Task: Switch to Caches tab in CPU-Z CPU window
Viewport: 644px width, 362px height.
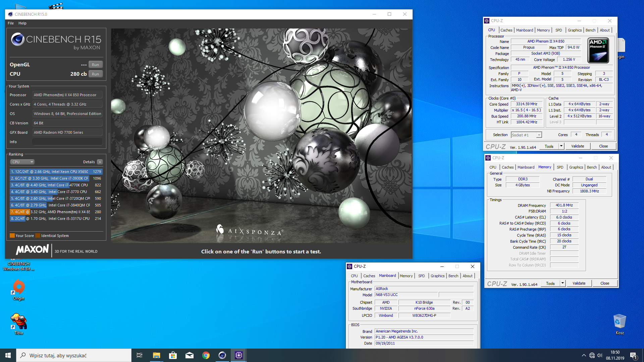Action: [506, 30]
